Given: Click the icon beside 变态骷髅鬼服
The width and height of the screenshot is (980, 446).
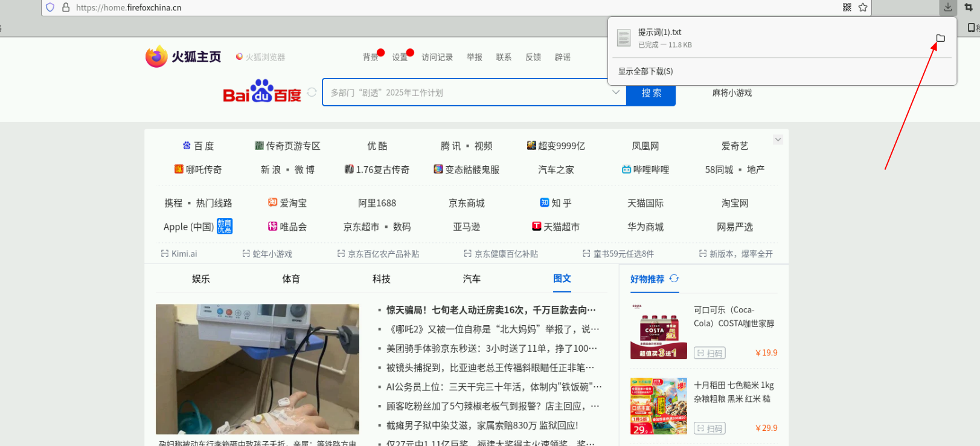Looking at the screenshot, I should coord(438,169).
